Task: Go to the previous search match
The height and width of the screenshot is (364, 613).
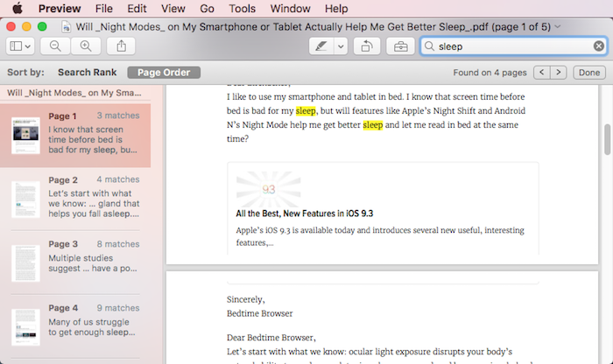Action: (542, 73)
